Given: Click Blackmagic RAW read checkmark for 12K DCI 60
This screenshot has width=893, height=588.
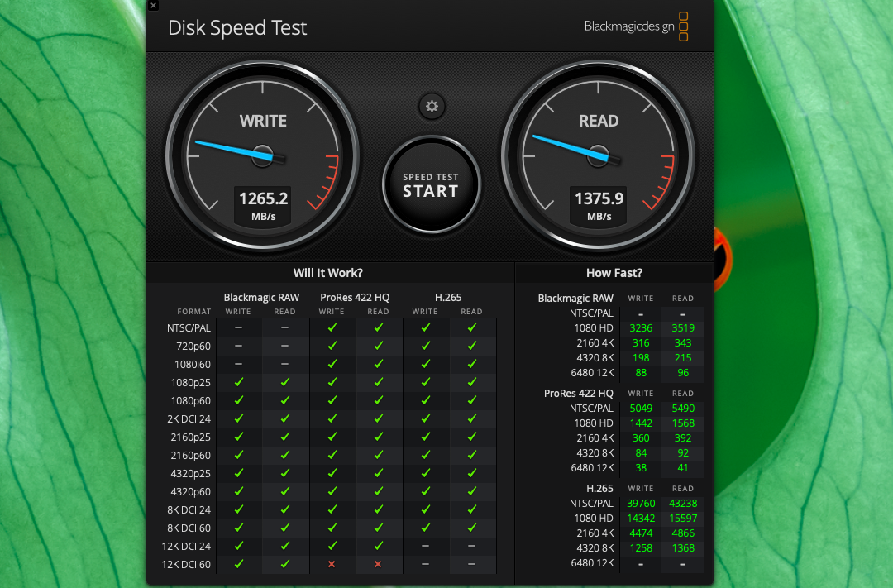Looking at the screenshot, I should coord(284,563).
